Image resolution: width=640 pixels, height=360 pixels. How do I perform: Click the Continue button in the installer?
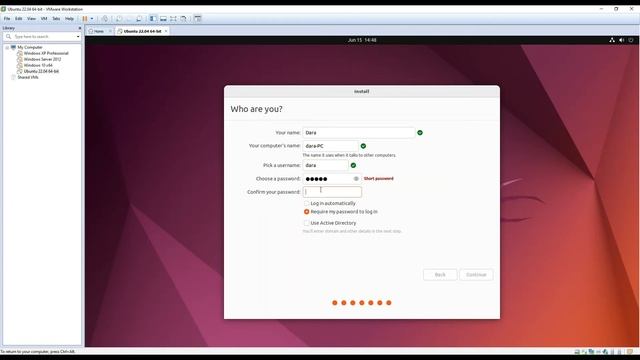(x=476, y=275)
